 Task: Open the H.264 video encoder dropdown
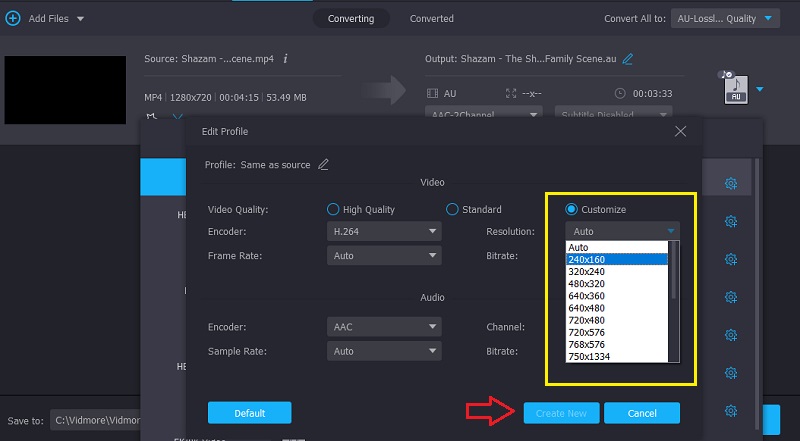coord(384,231)
